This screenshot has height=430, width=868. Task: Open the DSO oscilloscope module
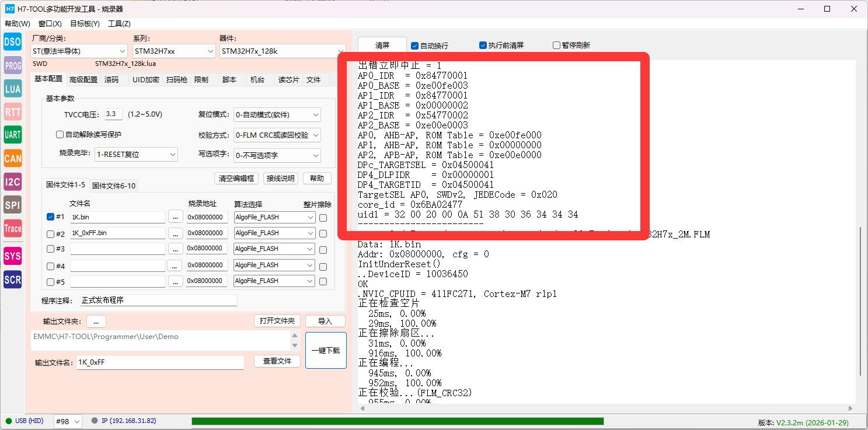coord(12,42)
